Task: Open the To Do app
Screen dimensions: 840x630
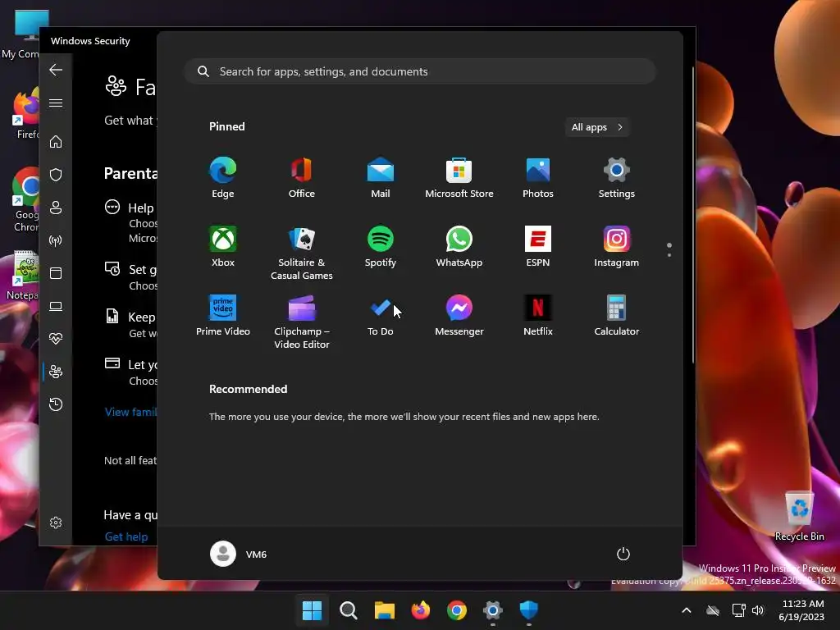Action: tap(381, 316)
